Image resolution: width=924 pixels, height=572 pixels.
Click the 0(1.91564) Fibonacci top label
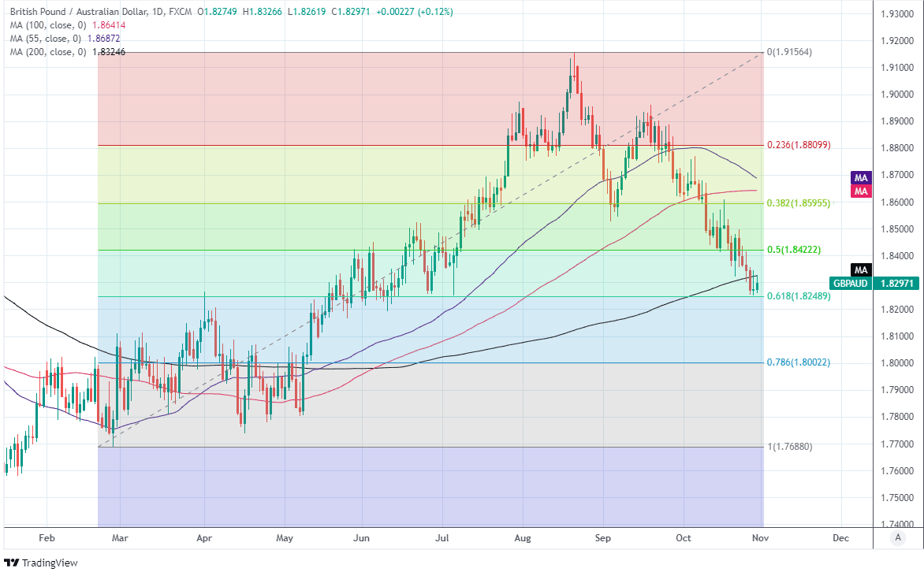coord(789,52)
